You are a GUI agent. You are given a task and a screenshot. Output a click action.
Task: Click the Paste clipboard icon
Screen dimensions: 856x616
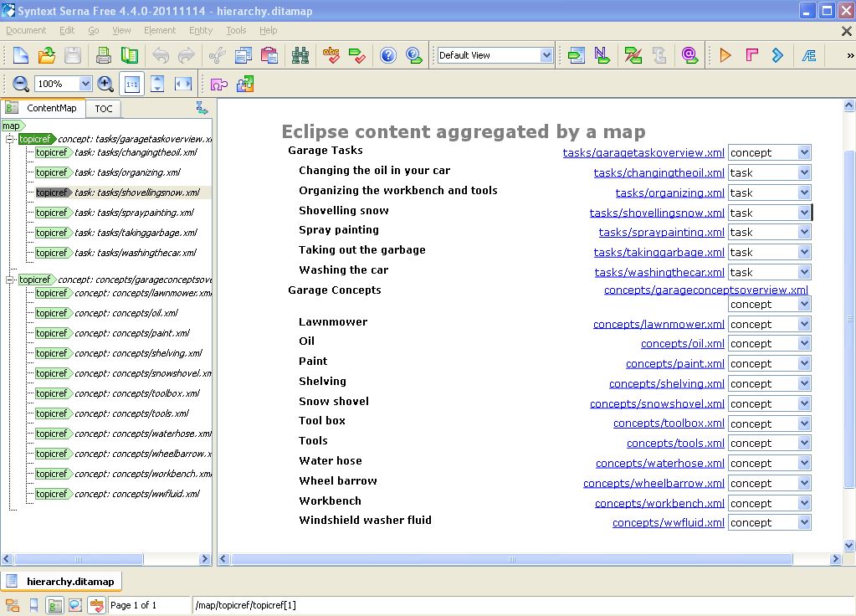click(269, 55)
